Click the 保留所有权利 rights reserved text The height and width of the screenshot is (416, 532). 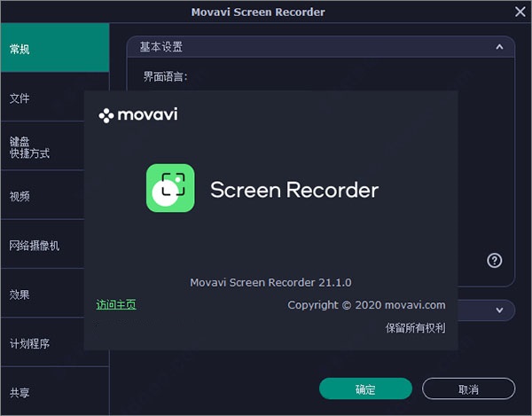(415, 327)
